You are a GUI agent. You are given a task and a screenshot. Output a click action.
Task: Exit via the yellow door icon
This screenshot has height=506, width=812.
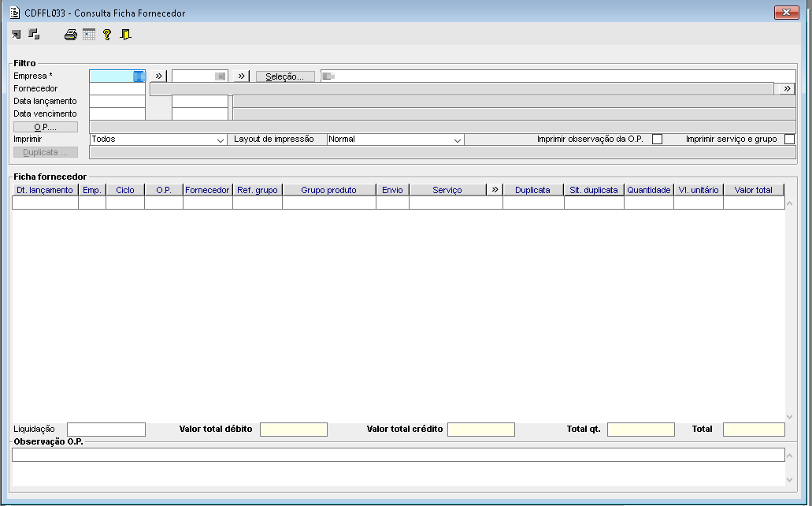125,35
